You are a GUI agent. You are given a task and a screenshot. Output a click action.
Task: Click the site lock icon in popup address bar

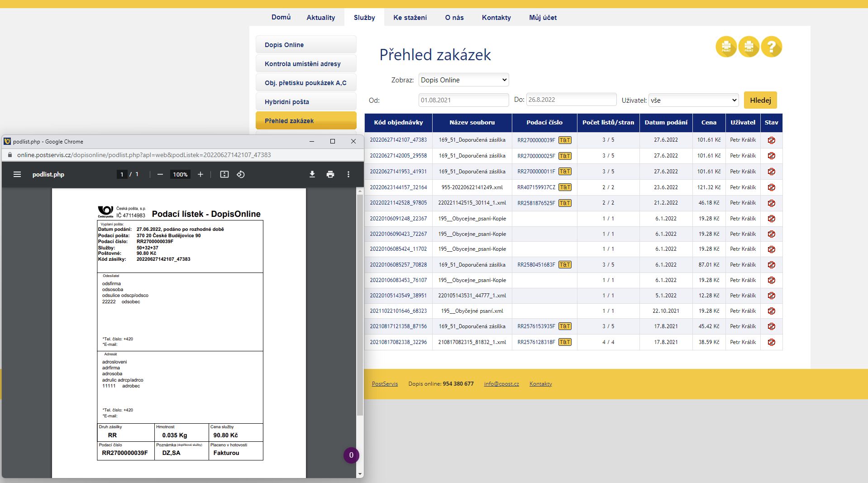coord(10,155)
